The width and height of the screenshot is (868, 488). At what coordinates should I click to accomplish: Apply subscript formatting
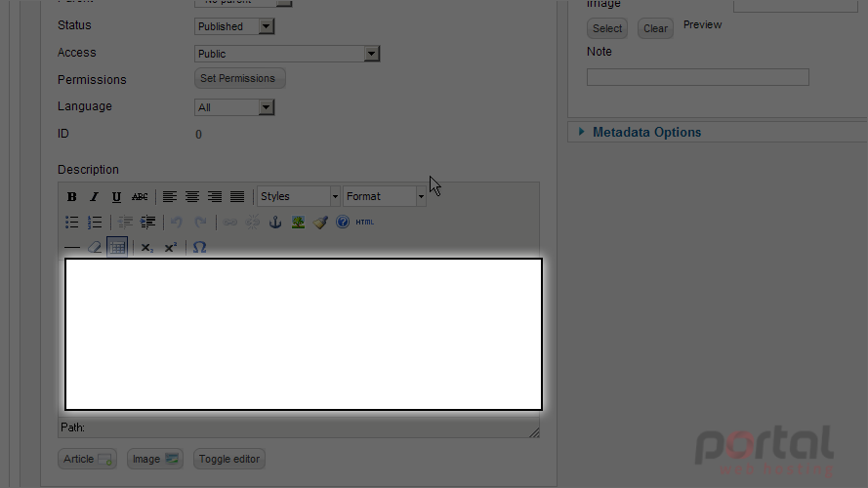tap(146, 247)
